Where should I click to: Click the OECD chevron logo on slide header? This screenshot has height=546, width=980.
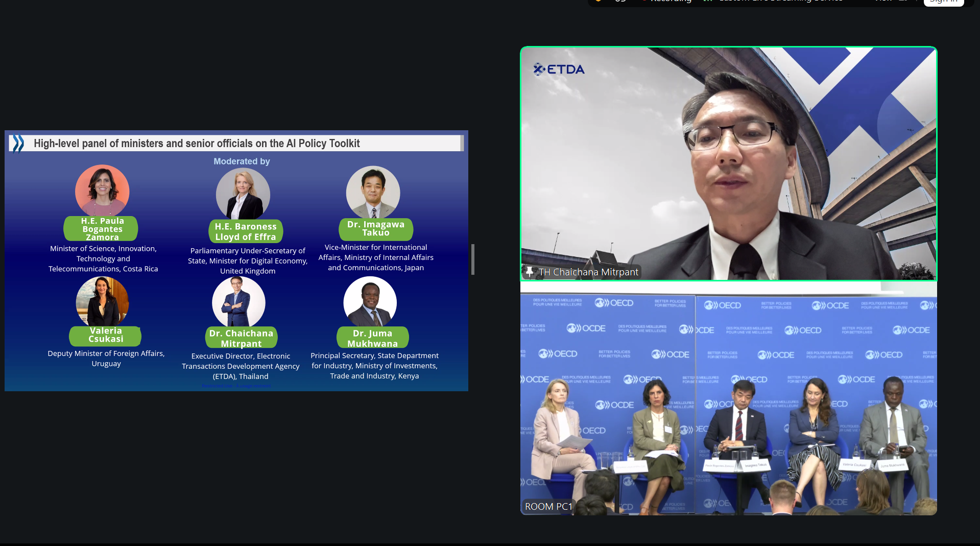[x=18, y=144]
